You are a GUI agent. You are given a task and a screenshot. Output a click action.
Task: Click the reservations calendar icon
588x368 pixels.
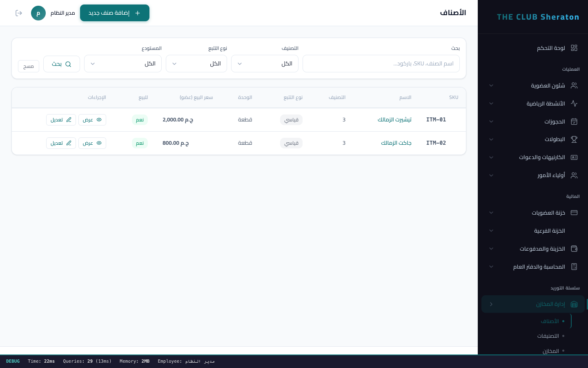[x=574, y=121]
